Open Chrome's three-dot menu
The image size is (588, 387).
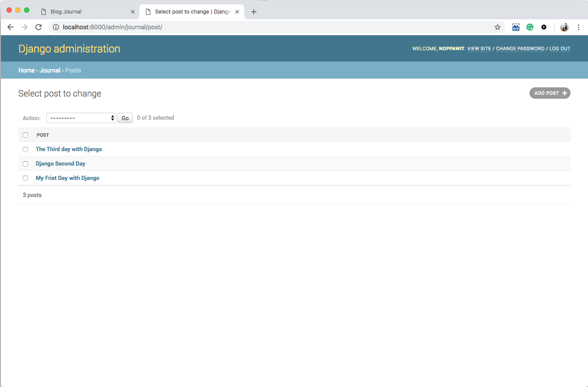(x=578, y=27)
